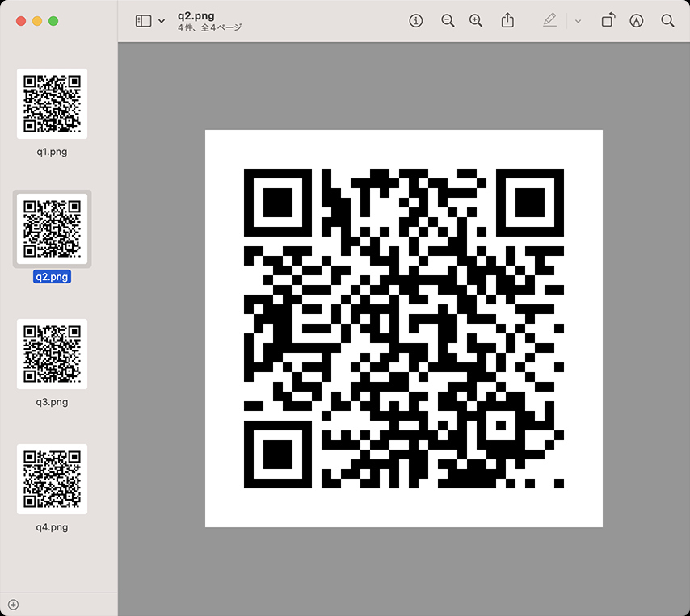Open the sidebar view menu button
This screenshot has width=690, height=616.
[x=143, y=21]
